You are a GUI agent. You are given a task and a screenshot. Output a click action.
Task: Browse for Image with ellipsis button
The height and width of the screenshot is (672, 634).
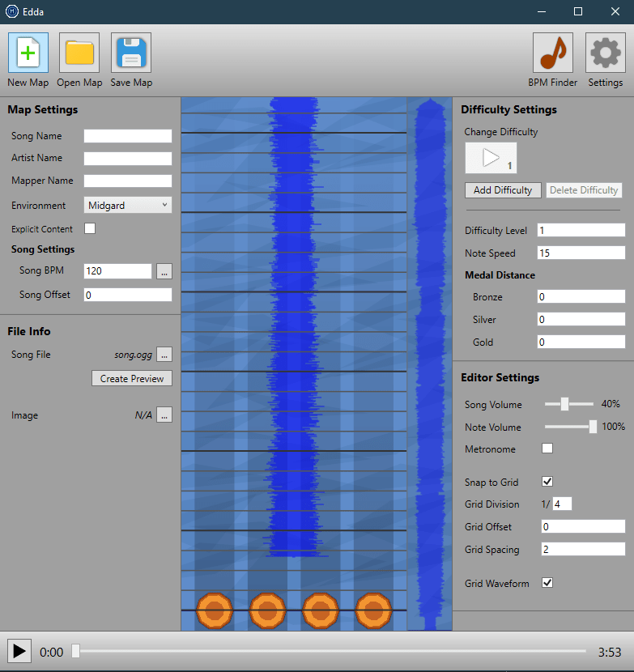coord(164,415)
